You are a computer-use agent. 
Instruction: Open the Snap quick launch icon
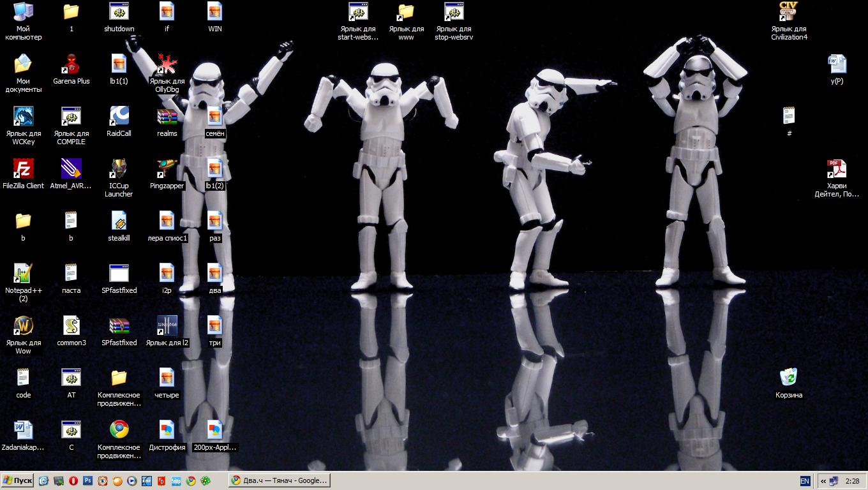176,481
